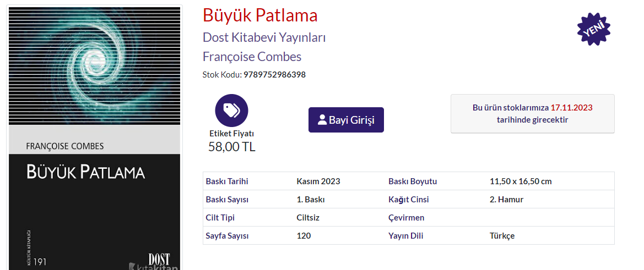Open Dost Kitabevi Yayınları publisher link
The width and height of the screenshot is (644, 270).
pyautogui.click(x=264, y=37)
